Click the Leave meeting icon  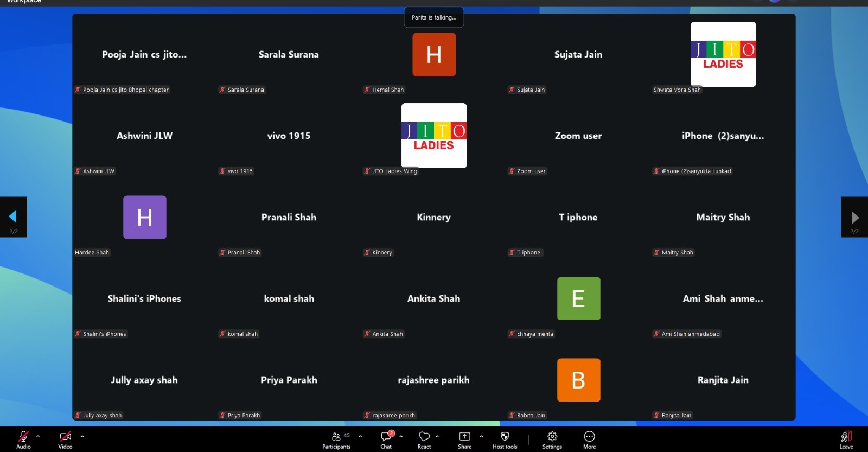point(846,437)
